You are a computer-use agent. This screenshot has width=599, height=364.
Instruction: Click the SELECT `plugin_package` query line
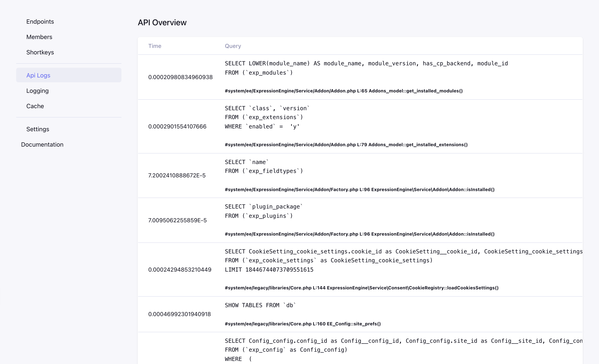[x=264, y=206]
